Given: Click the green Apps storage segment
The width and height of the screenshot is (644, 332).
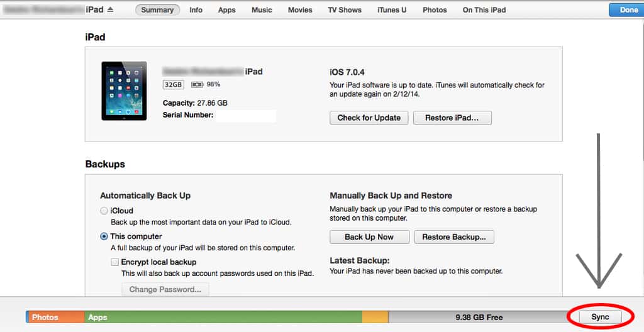Looking at the screenshot, I should coord(223,317).
